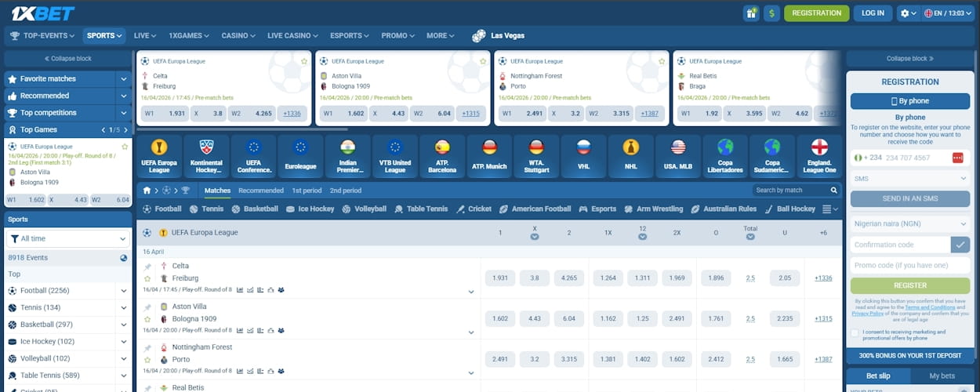Click the home icon in breadcrumb bar
Image resolution: width=980 pixels, height=392 pixels.
tap(147, 191)
